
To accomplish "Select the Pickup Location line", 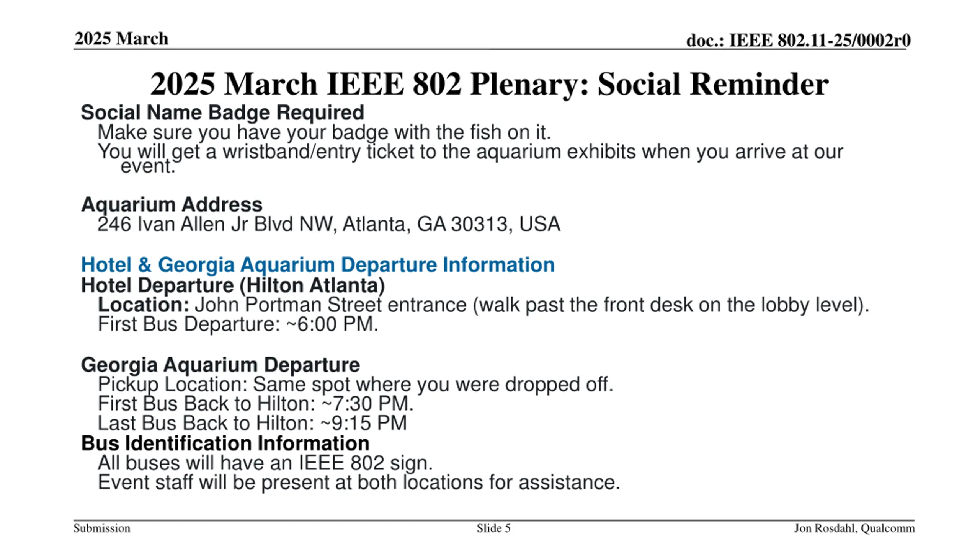I will click(356, 385).
